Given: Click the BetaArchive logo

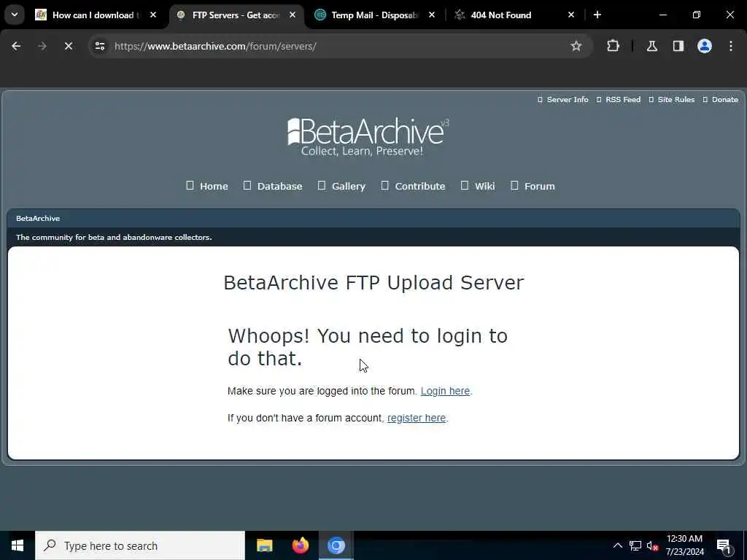Looking at the screenshot, I should (368, 137).
